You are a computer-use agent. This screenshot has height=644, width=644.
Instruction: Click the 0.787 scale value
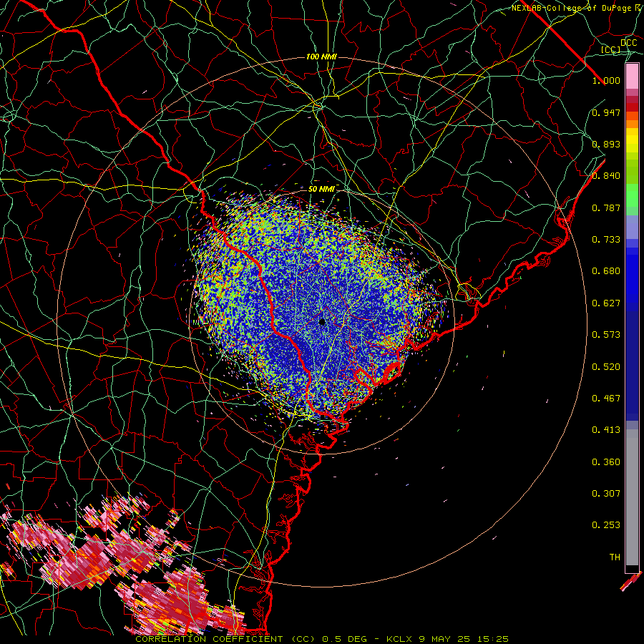point(606,208)
